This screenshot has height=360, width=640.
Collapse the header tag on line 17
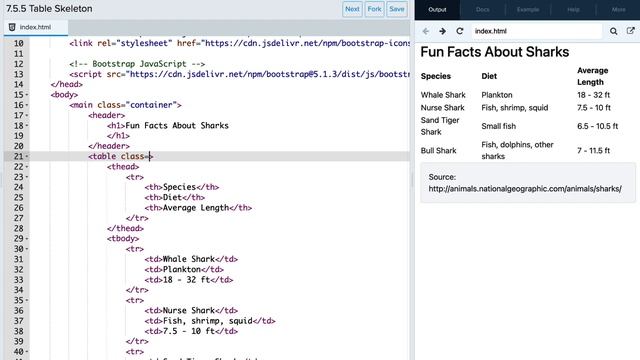pos(27,116)
